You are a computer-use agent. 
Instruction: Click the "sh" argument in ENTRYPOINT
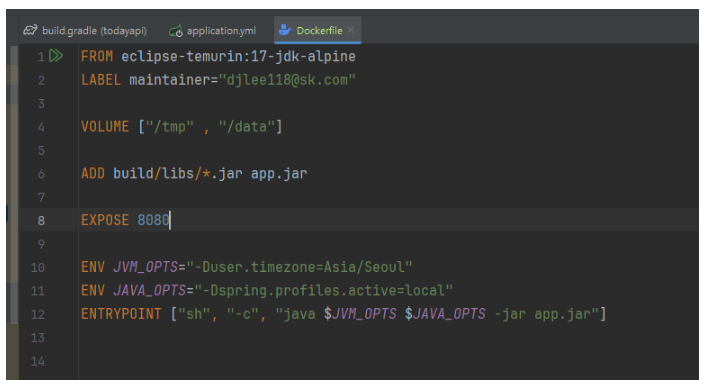pyautogui.click(x=194, y=314)
